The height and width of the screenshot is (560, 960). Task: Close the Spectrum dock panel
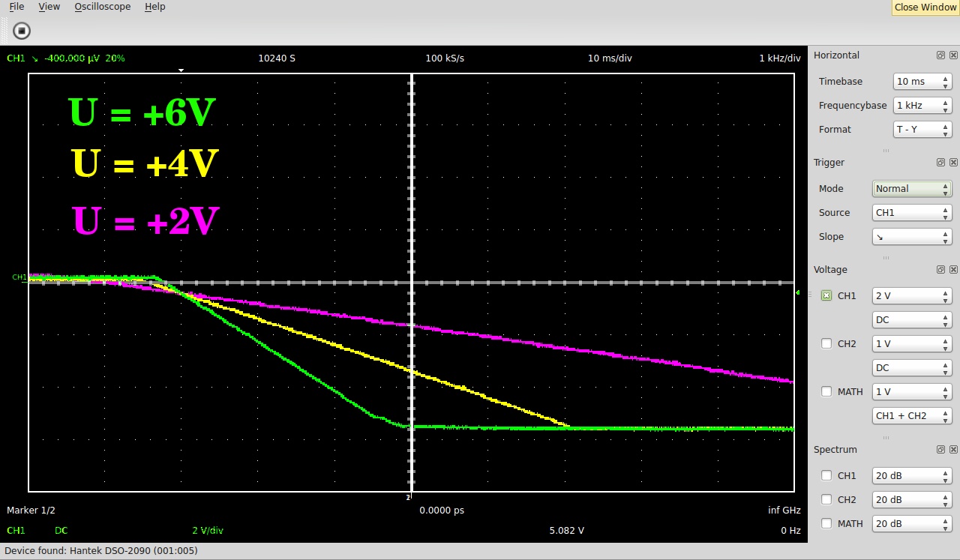pos(953,450)
